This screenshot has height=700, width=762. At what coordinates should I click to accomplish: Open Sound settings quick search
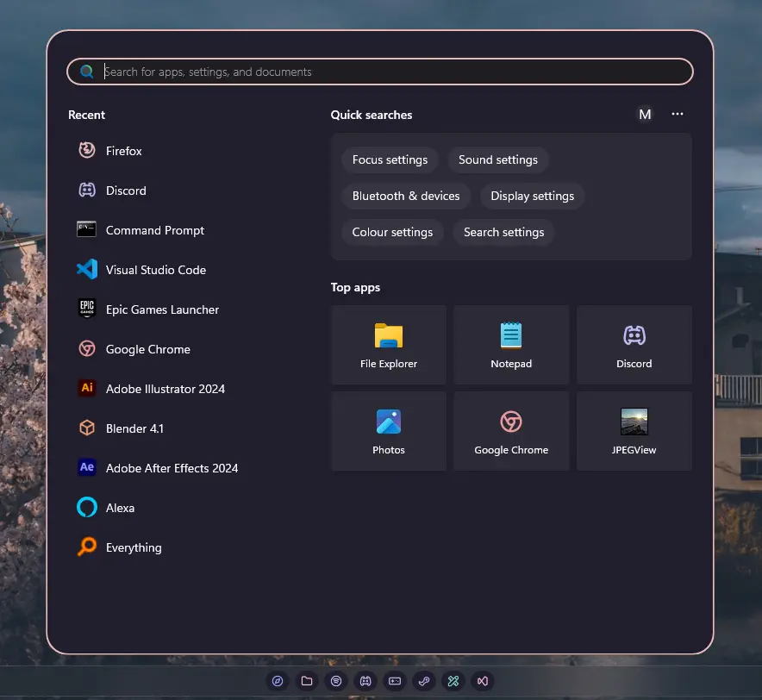498,160
